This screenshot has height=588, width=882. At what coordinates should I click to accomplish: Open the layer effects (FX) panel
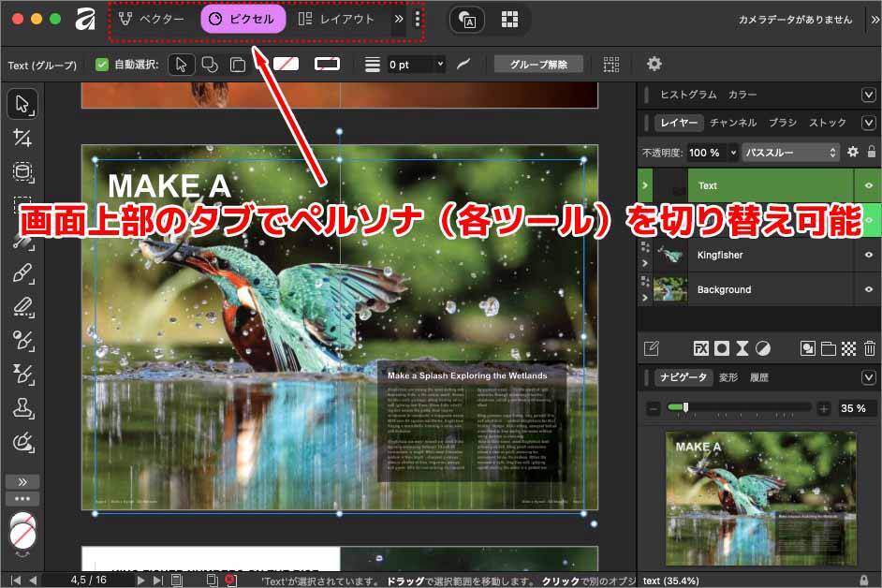click(700, 348)
